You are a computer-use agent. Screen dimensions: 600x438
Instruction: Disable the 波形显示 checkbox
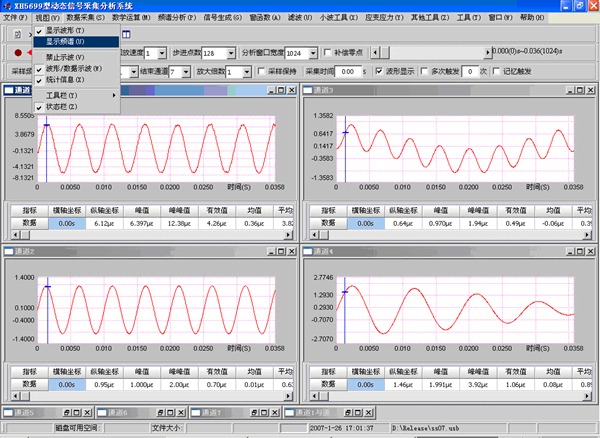click(378, 72)
